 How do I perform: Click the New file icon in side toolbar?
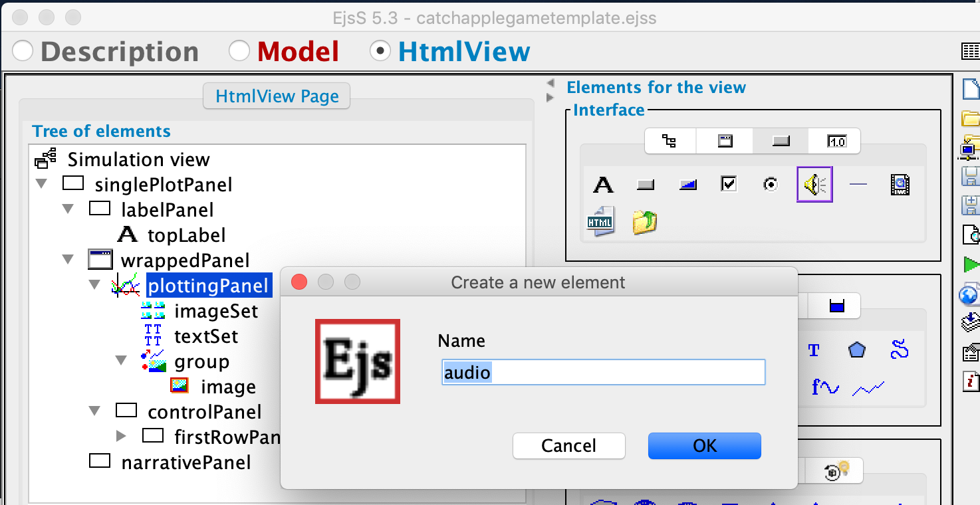[971, 89]
